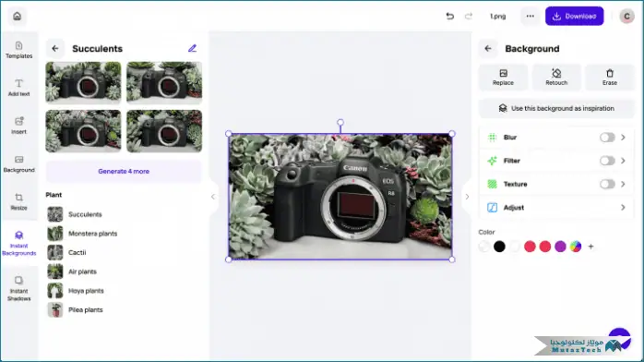
Task: Erase the background
Action: click(610, 78)
